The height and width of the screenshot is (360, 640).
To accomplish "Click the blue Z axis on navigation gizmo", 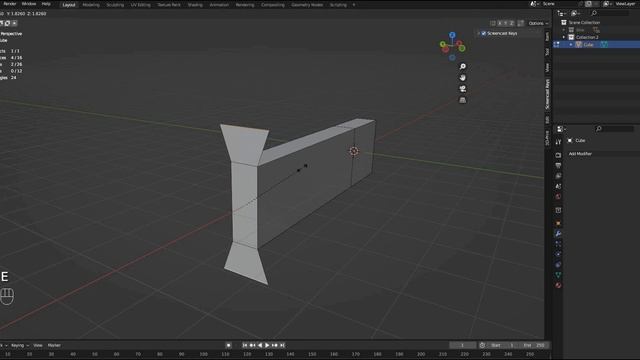I will point(452,35).
